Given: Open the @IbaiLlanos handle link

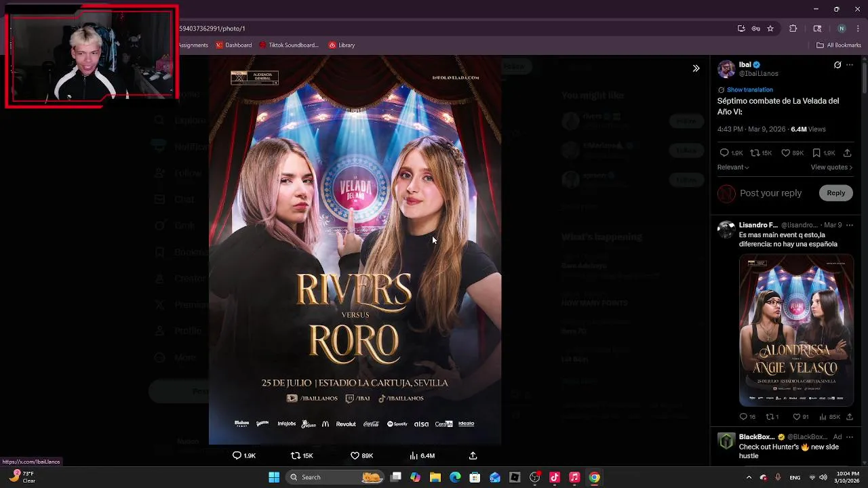Looking at the screenshot, I should (758, 73).
